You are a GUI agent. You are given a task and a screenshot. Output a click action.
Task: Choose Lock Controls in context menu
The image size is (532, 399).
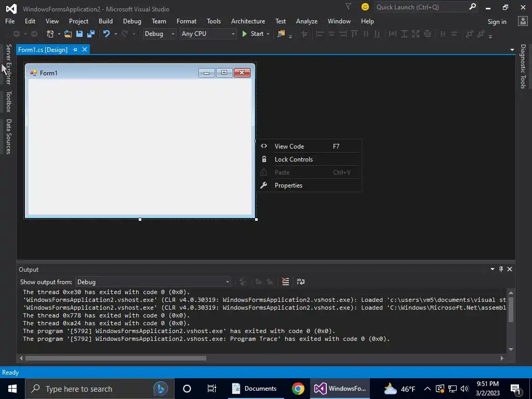[x=309, y=159]
